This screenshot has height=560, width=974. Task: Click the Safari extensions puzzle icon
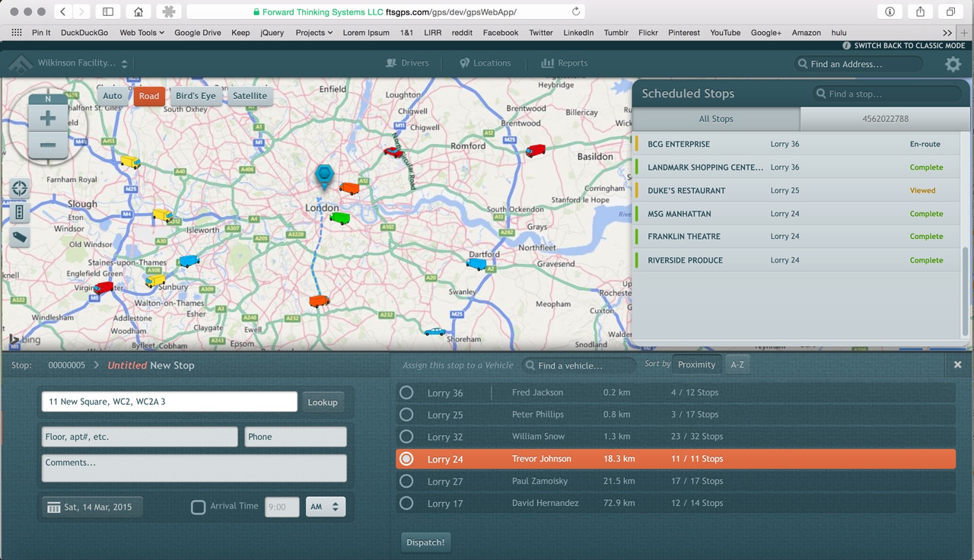click(168, 11)
